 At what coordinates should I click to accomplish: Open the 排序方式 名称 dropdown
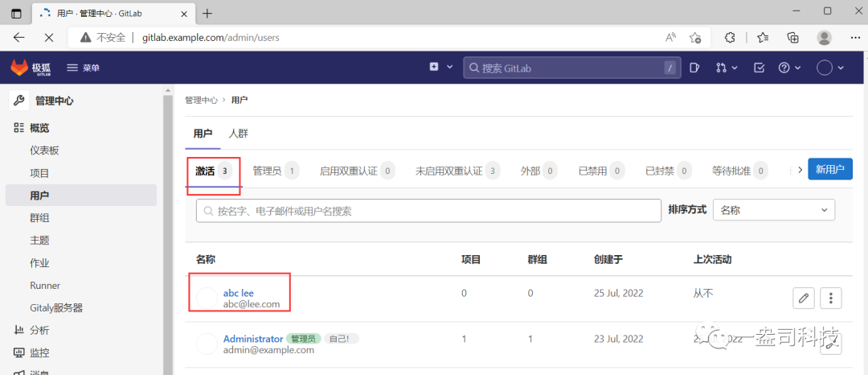(x=774, y=211)
